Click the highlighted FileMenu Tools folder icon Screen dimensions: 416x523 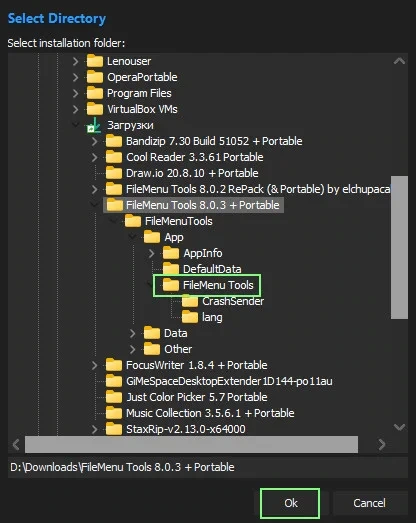tap(171, 285)
